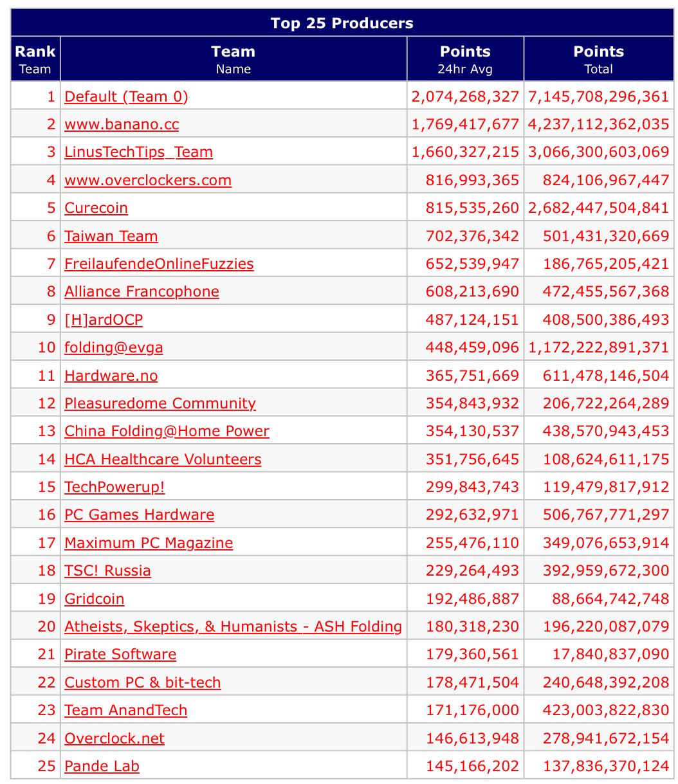
Task: Click HCA Healthcare Volunteers link
Action: [x=163, y=459]
